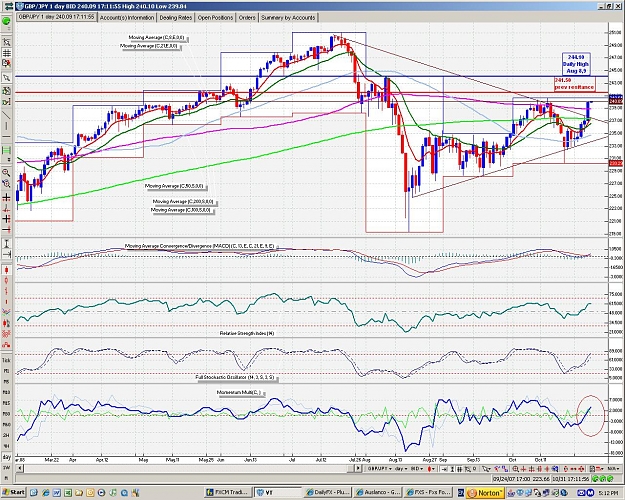Click the red crosshair icon in bottom toolbar
This screenshot has width=625, height=500.
tap(523, 469)
